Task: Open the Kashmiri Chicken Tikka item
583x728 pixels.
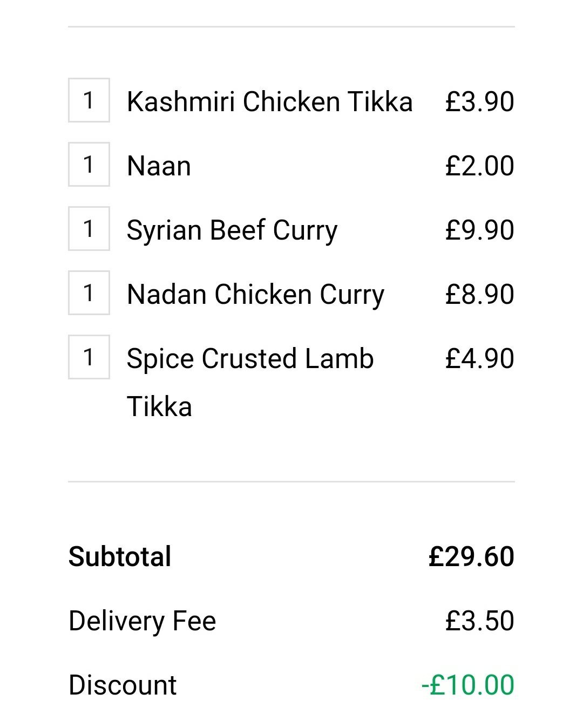Action: tap(269, 101)
